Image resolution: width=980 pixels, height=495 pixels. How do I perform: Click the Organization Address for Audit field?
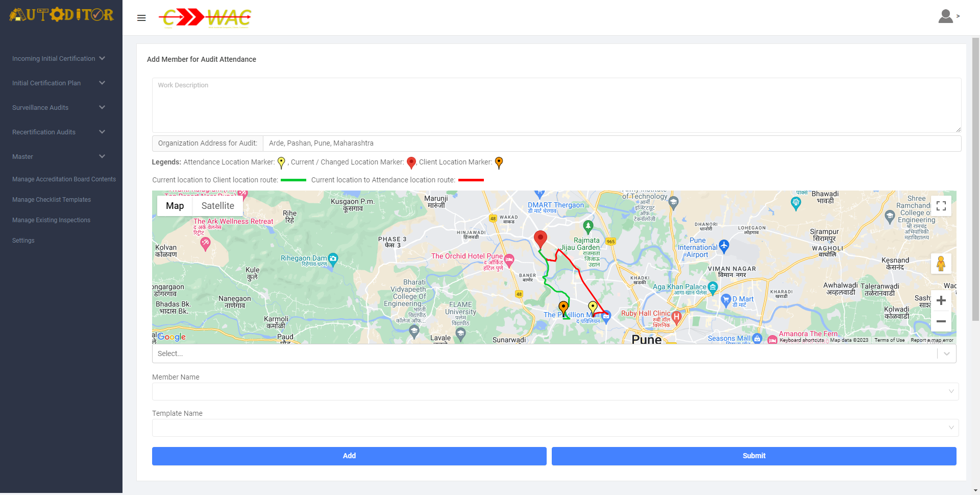pyautogui.click(x=611, y=144)
